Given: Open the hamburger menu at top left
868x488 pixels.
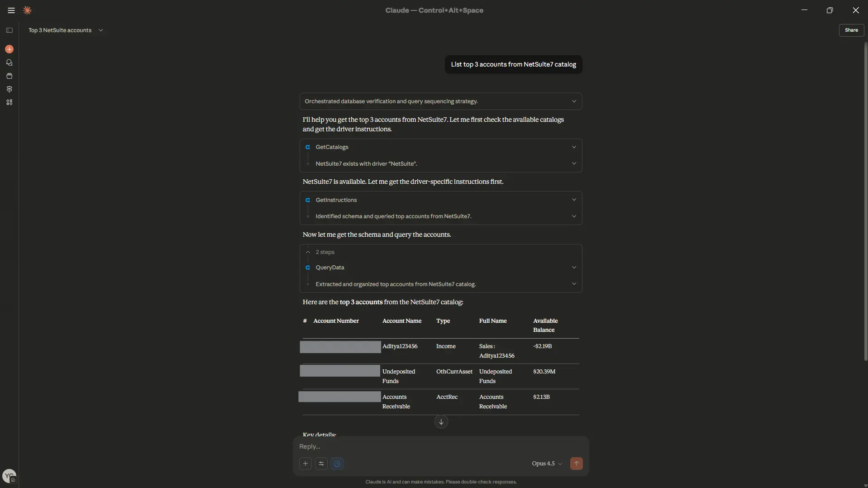Looking at the screenshot, I should click(x=11, y=10).
